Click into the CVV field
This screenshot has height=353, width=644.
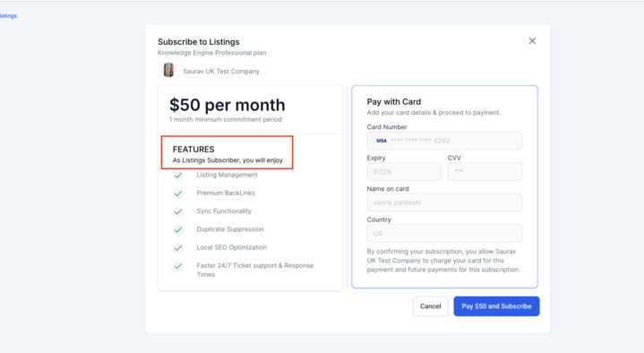(485, 171)
